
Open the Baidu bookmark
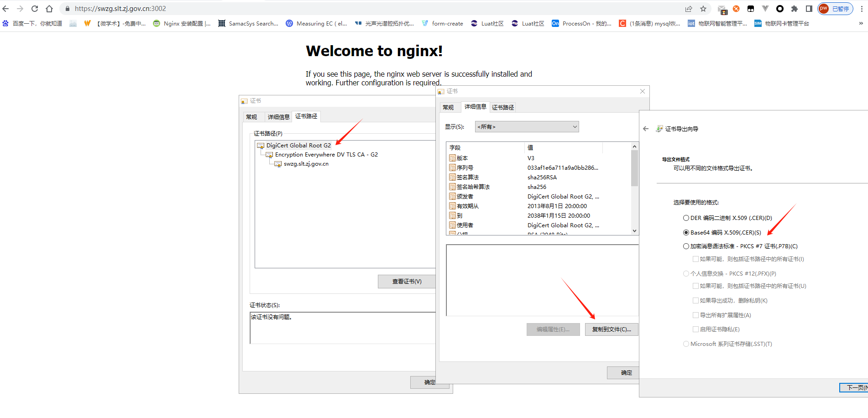32,23
